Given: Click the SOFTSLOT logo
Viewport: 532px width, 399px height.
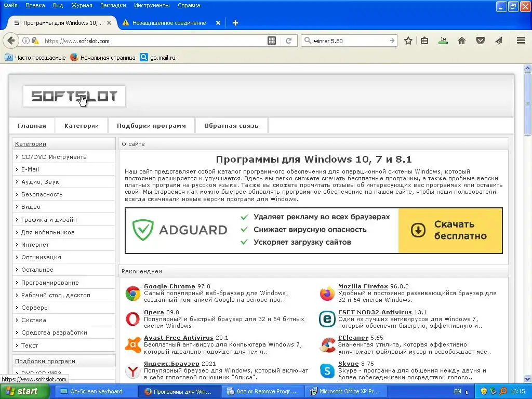Looking at the screenshot, I should click(74, 96).
